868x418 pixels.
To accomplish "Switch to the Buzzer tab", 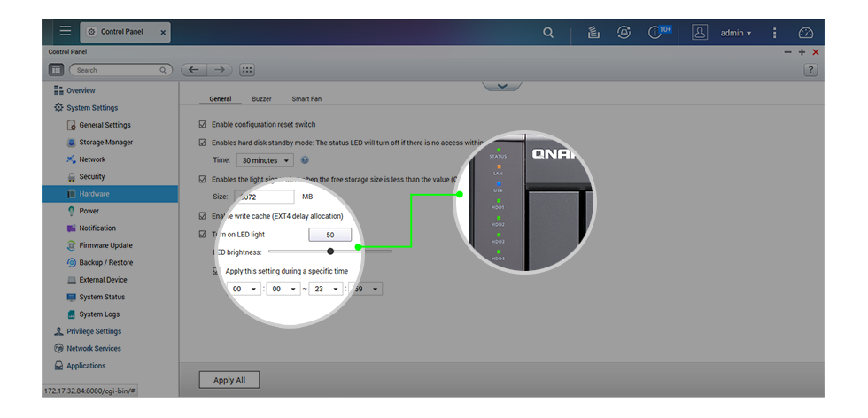I will (x=261, y=99).
